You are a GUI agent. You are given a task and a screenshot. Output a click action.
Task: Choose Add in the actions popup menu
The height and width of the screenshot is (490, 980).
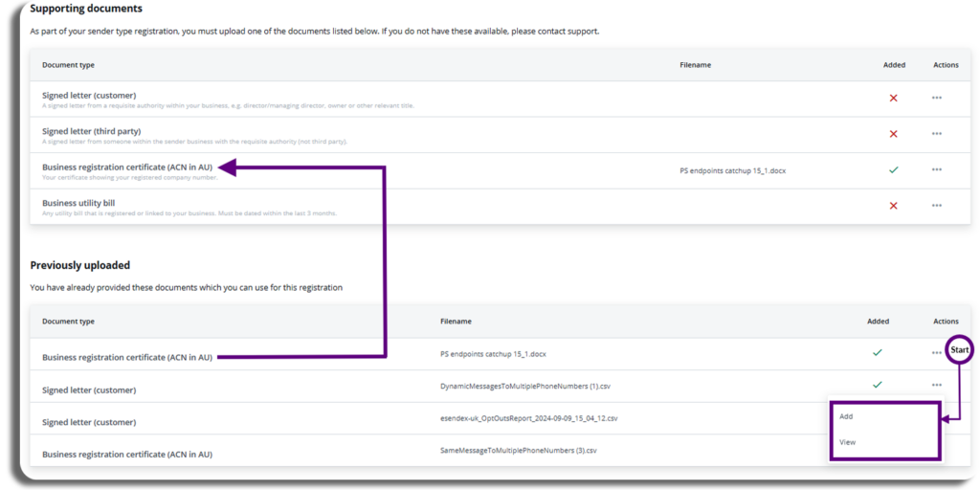(x=846, y=416)
